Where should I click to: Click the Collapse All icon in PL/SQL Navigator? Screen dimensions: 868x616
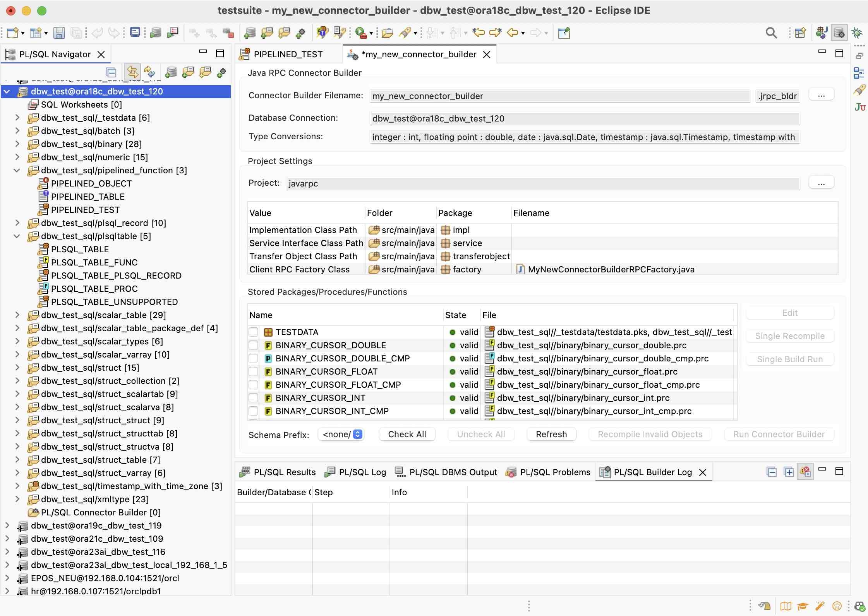(x=111, y=72)
